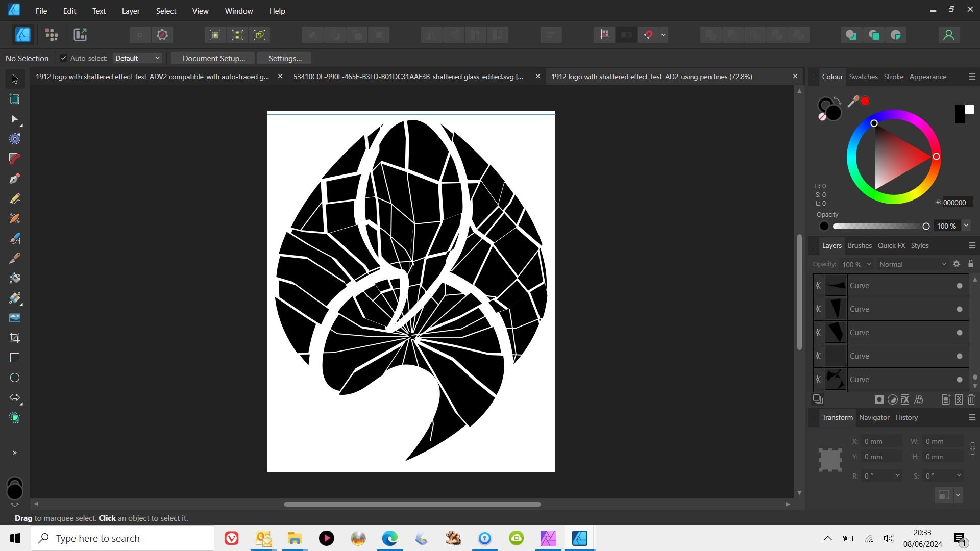The height and width of the screenshot is (551, 980).
Task: Select the Crop tool
Action: [14, 338]
